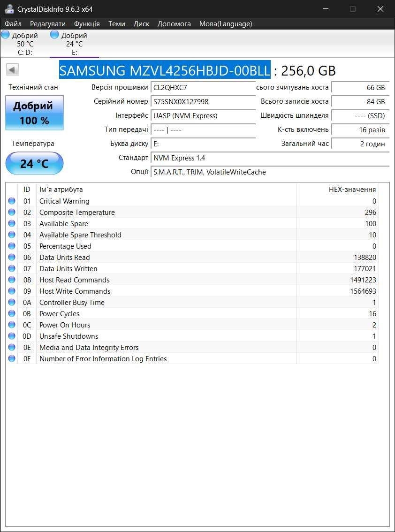Click the status dot for Critical Warning
This screenshot has height=532, width=395.
[12, 201]
